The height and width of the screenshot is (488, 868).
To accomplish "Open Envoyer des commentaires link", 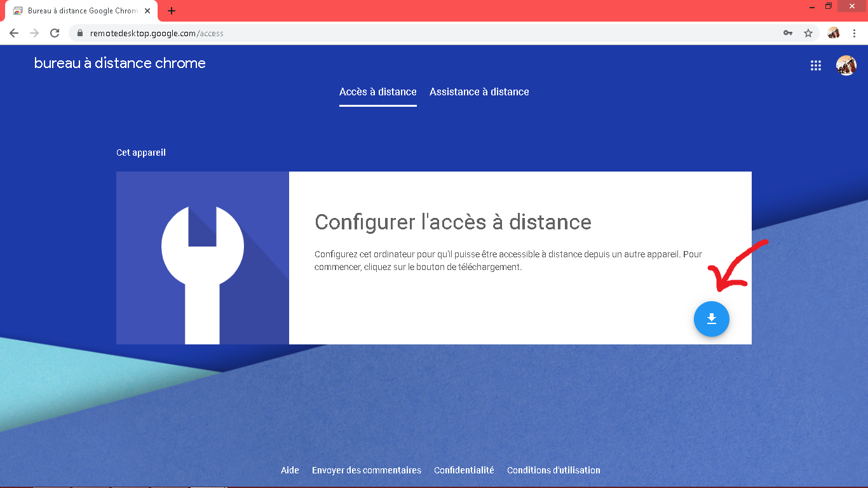I will tap(367, 470).
